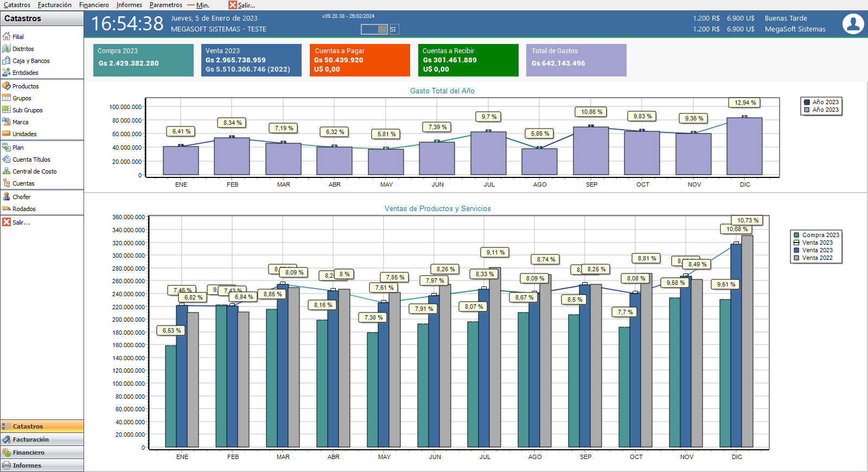Viewport: 868px width, 472px height.
Task: Open the Marca sidebar entry
Action: click(x=15, y=122)
